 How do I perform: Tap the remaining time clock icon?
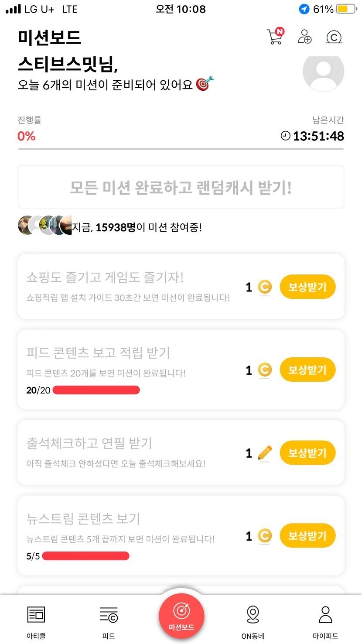click(x=285, y=136)
